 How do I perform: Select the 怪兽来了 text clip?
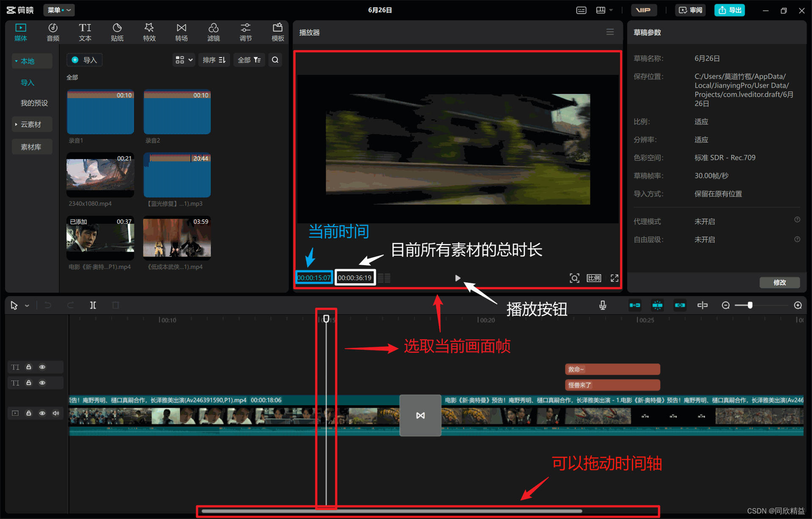612,385
